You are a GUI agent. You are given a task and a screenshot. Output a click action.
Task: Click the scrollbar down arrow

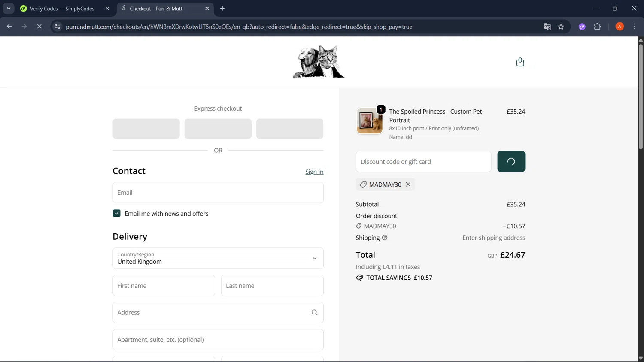[x=641, y=358]
